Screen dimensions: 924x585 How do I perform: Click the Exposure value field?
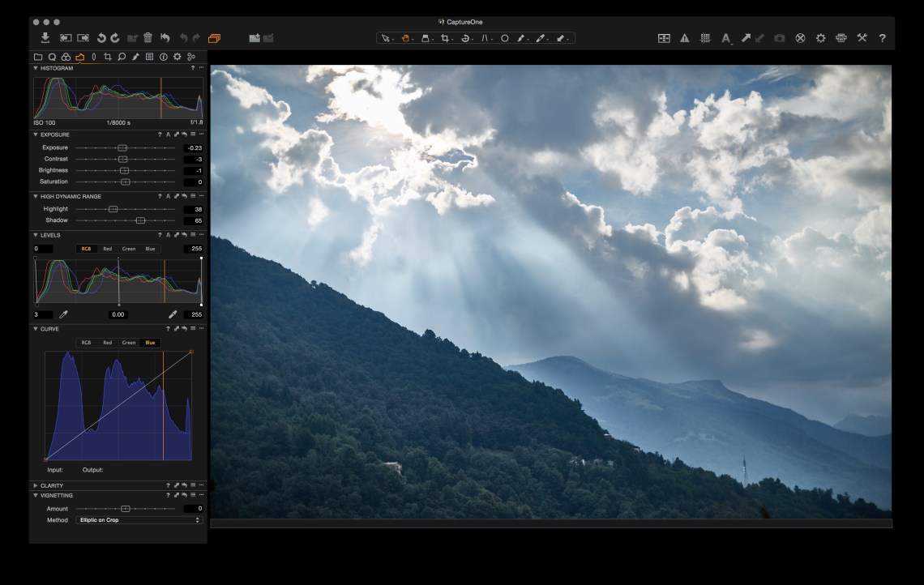coord(193,148)
